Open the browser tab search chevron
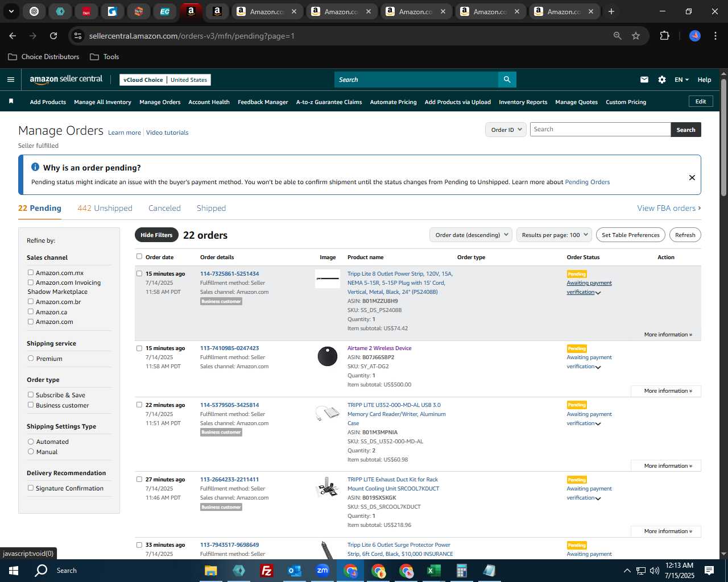 point(11,11)
